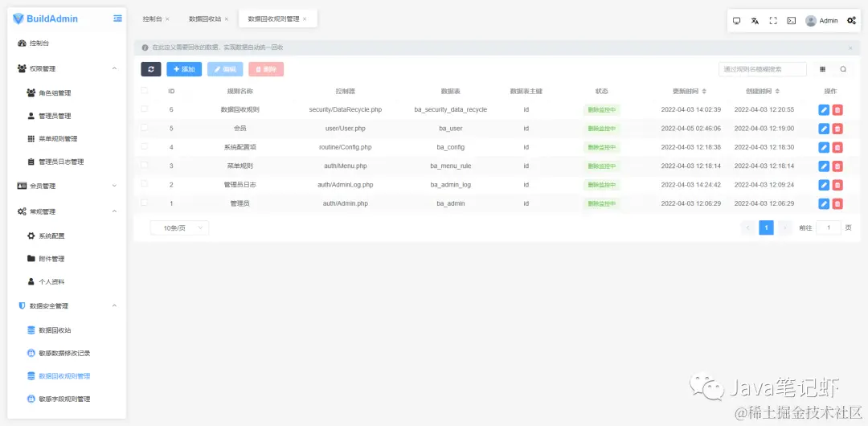Dismiss the info alert banner

[x=851, y=48]
